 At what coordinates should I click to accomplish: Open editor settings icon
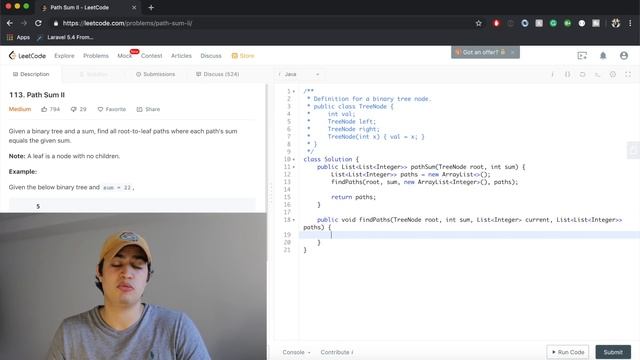(613, 74)
